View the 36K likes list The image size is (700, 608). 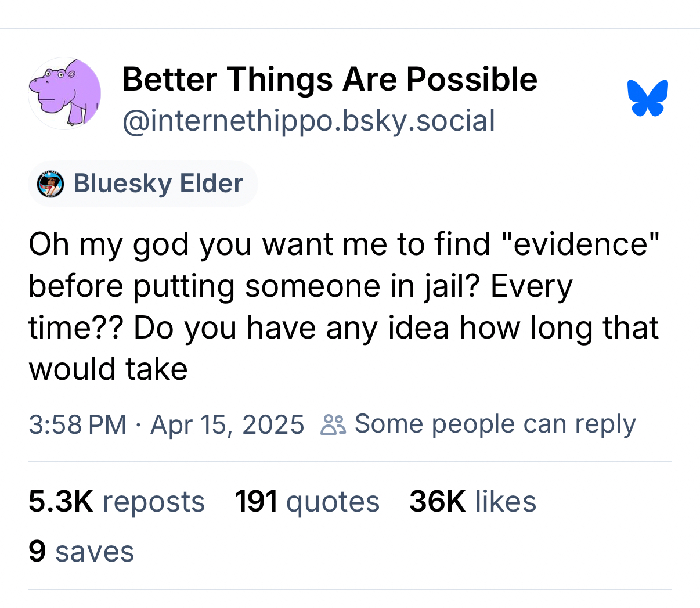click(472, 501)
